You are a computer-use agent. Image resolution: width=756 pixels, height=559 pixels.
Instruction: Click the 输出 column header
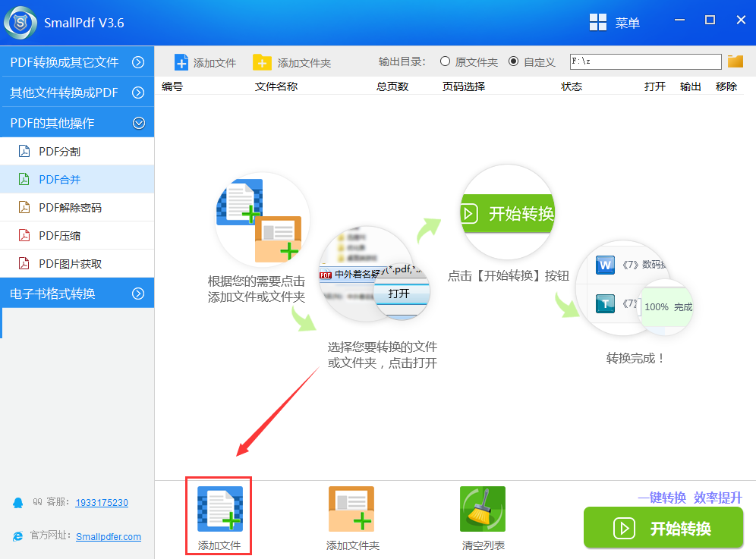tap(691, 86)
